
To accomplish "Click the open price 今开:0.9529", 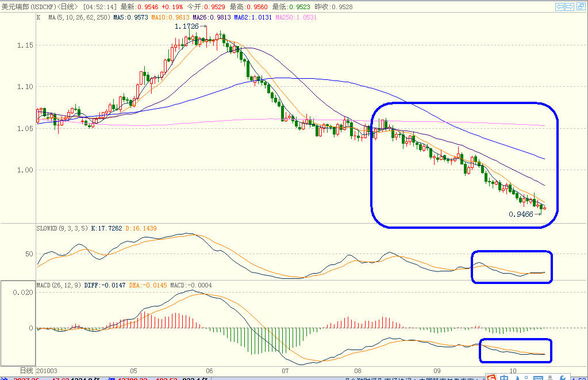I will pyautogui.click(x=206, y=7).
